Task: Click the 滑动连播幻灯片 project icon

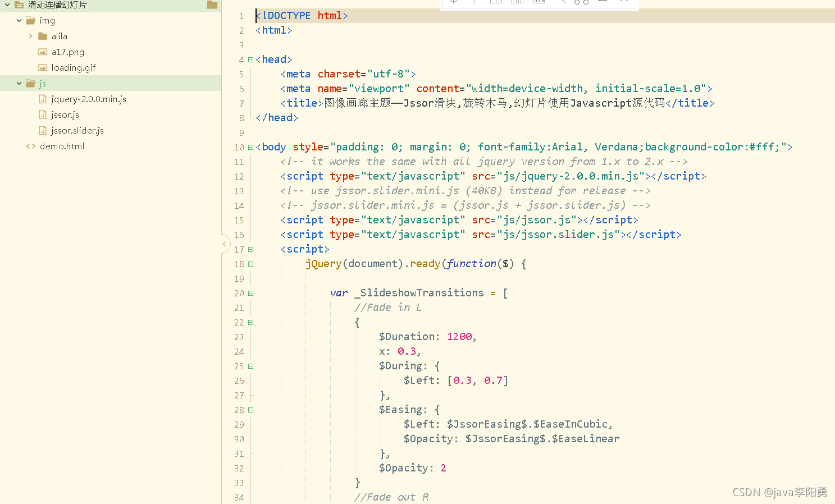Action: pos(19,4)
